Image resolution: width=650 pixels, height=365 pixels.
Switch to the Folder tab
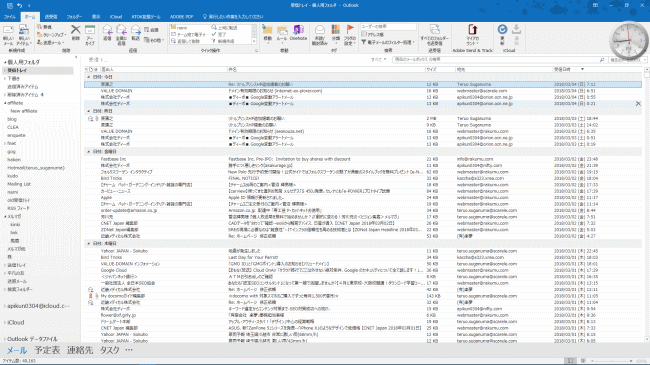pyautogui.click(x=74, y=17)
